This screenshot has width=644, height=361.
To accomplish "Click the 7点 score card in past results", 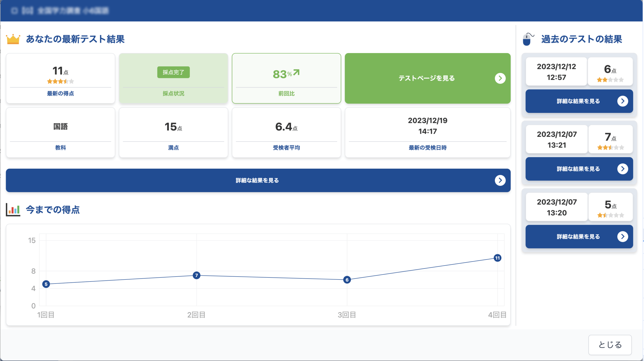I will (610, 139).
